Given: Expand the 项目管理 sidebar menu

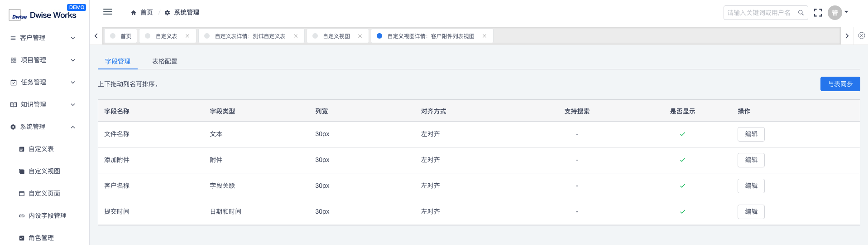Looking at the screenshot, I should pyautogui.click(x=44, y=60).
